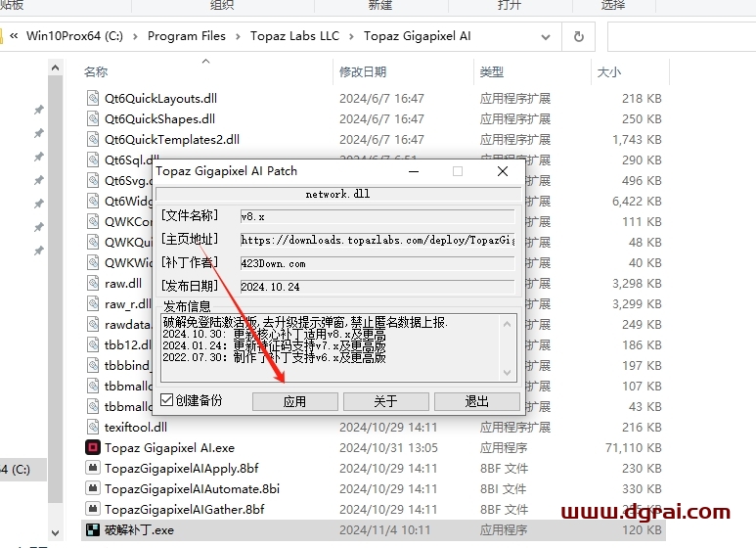Viewport: 756px width, 548px height.
Task: Select raw_r.dll file icon
Action: (x=93, y=304)
